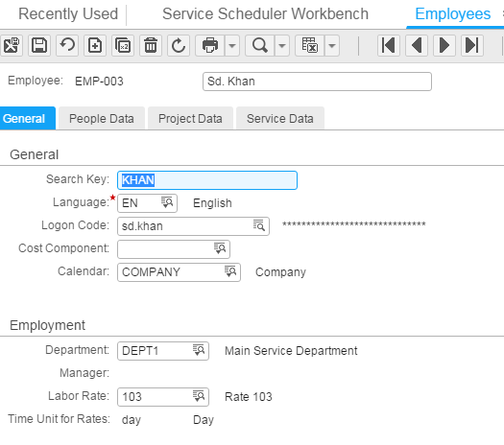Expand the export to Excel dropdown arrow
The width and height of the screenshot is (504, 445).
(x=332, y=45)
